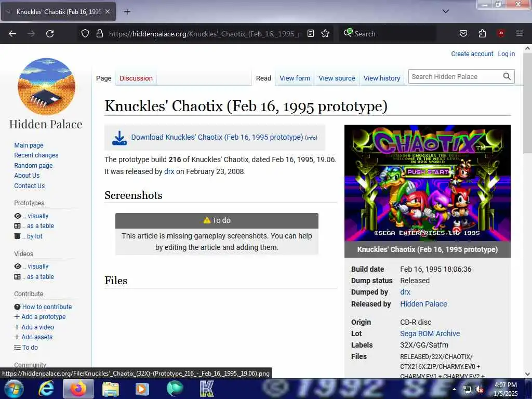List all tabs with chevron dropdown
Viewport: 532px width, 399px height.
pyautogui.click(x=445, y=11)
